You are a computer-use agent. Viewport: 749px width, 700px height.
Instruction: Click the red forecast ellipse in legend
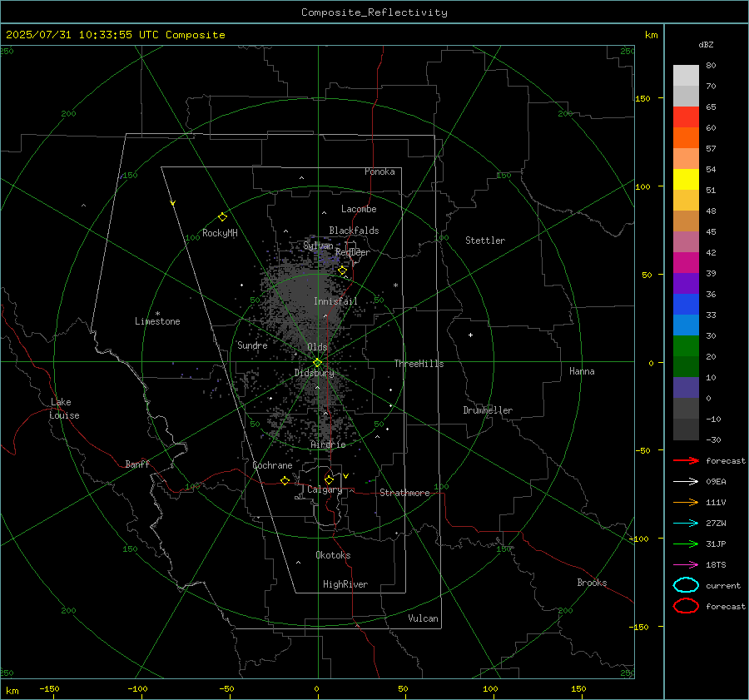pyautogui.click(x=686, y=606)
